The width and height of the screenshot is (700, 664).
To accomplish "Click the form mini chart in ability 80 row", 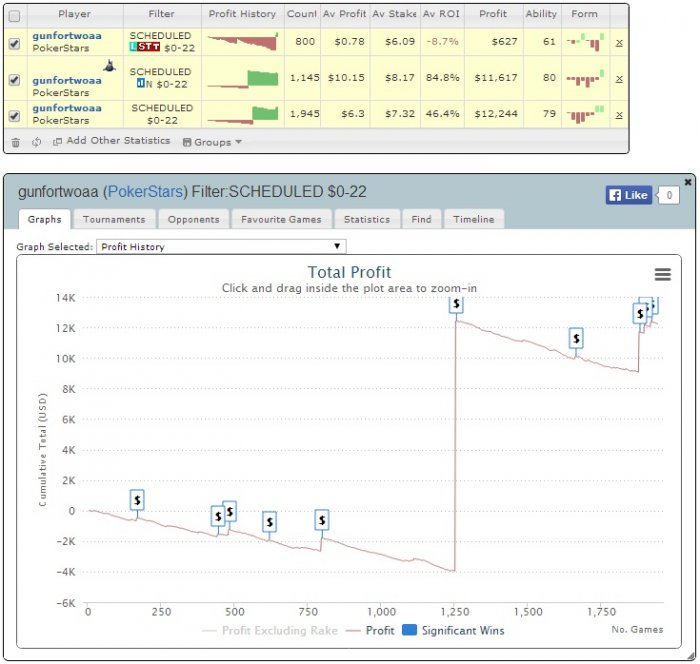I will tap(585, 78).
